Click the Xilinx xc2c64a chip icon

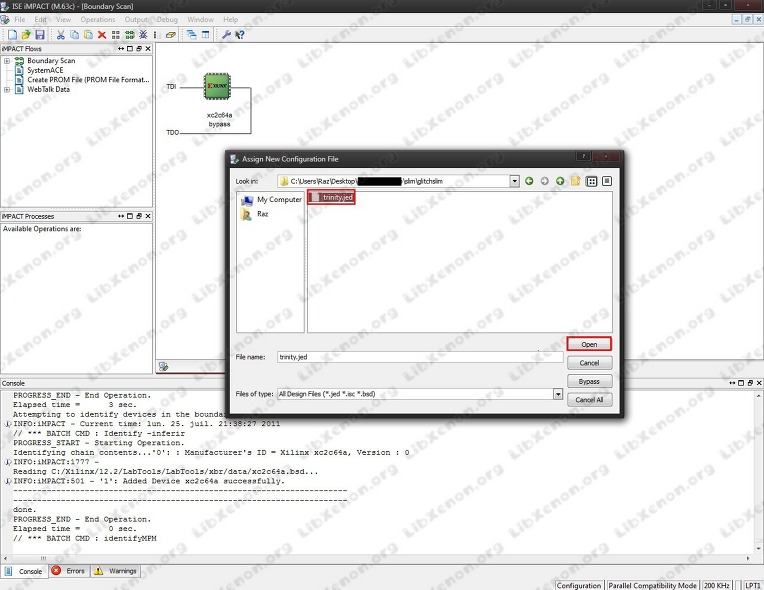coord(217,86)
